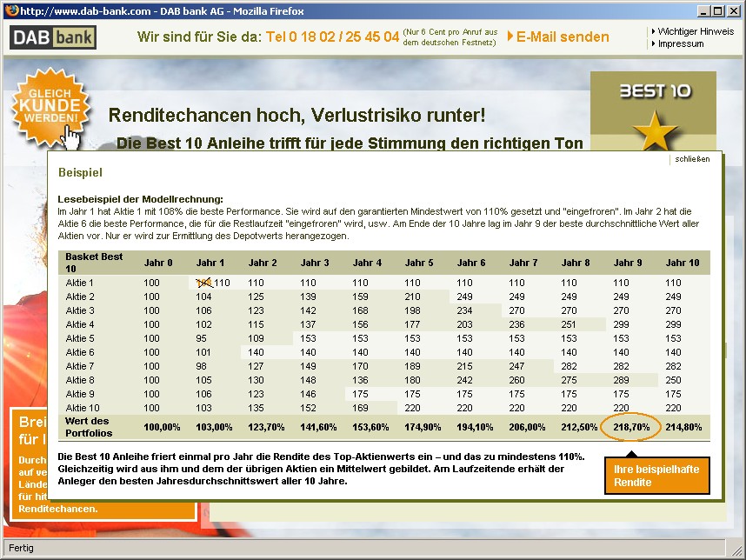
Task: Click the circled 218,70% portfolio value
Action: 631,427
